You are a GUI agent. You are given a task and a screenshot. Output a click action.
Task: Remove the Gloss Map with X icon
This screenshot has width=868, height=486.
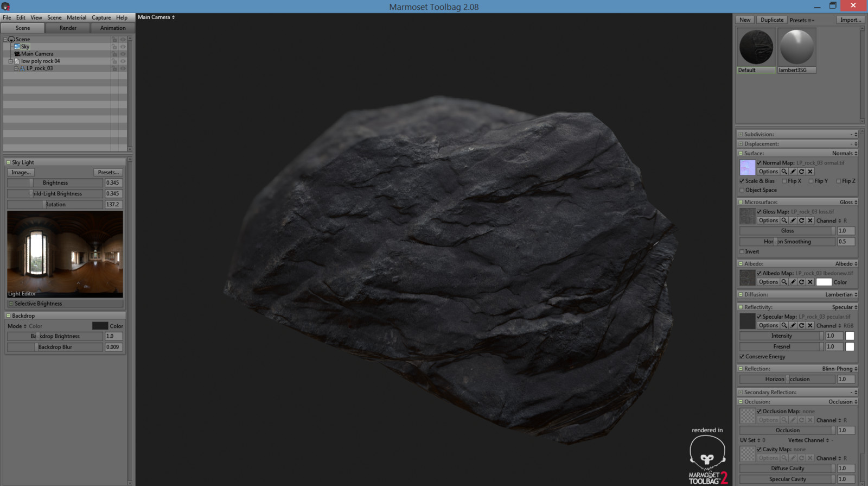[810, 220]
